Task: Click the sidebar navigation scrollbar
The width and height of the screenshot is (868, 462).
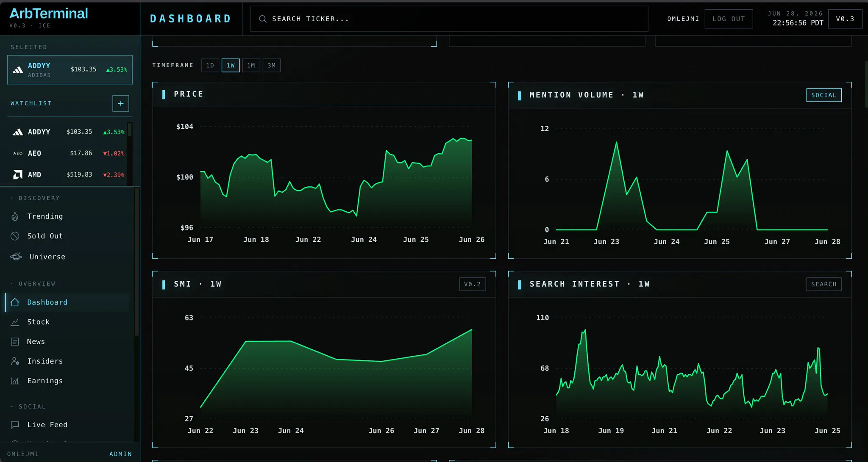Action: pyautogui.click(x=136, y=263)
